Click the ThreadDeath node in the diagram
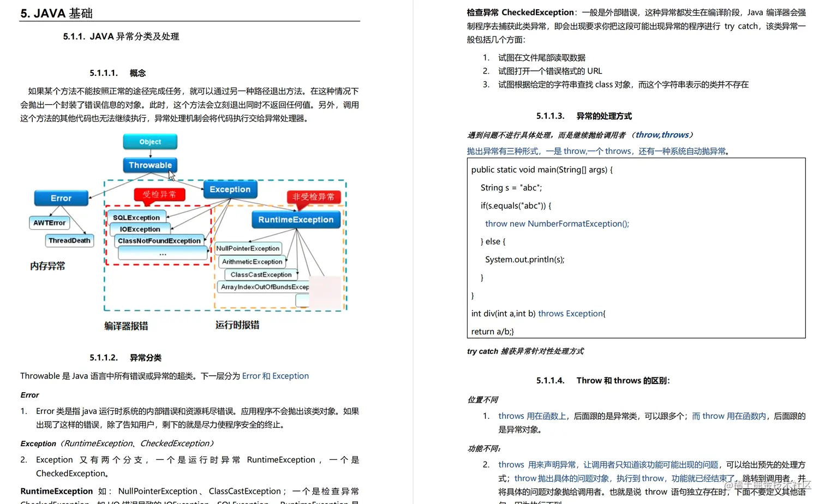The height and width of the screenshot is (504, 825). pos(69,241)
